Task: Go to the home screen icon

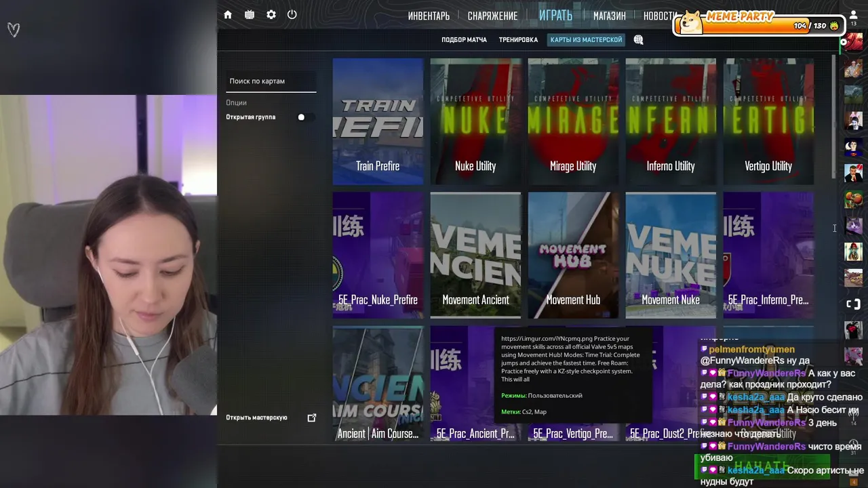Action: pyautogui.click(x=228, y=15)
